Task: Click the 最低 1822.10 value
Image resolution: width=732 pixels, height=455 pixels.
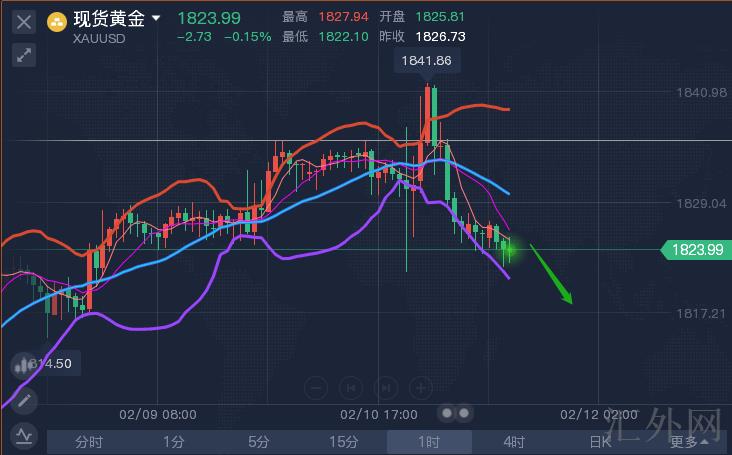Action: [343, 36]
